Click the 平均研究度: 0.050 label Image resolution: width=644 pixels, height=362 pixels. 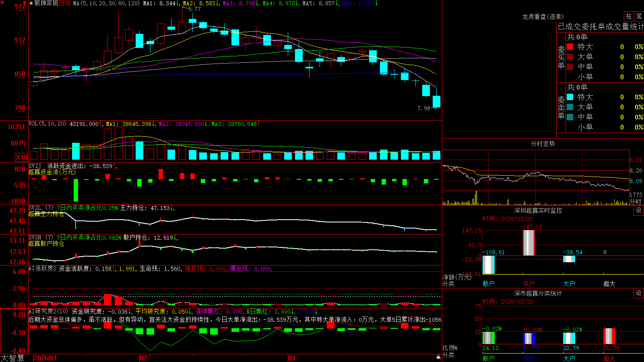coord(162,311)
